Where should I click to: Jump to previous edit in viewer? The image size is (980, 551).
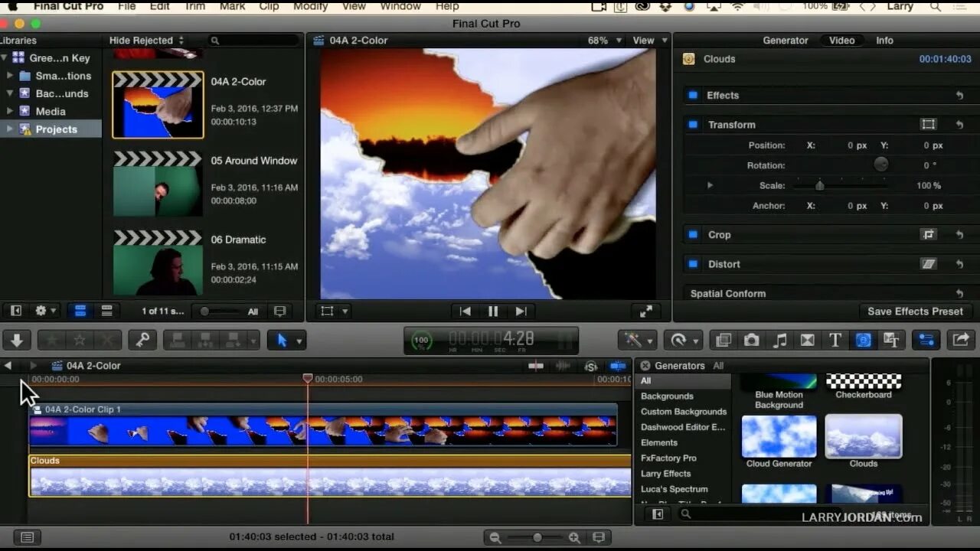pyautogui.click(x=465, y=311)
